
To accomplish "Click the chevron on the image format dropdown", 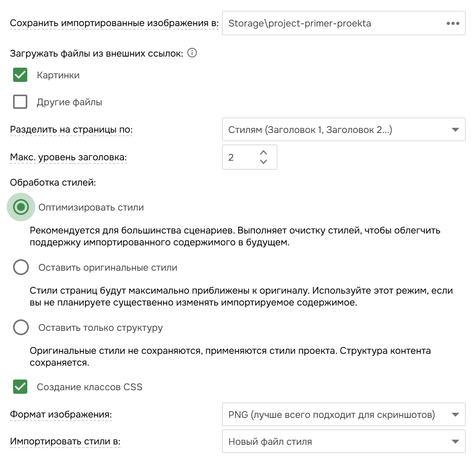I will click(x=455, y=415).
